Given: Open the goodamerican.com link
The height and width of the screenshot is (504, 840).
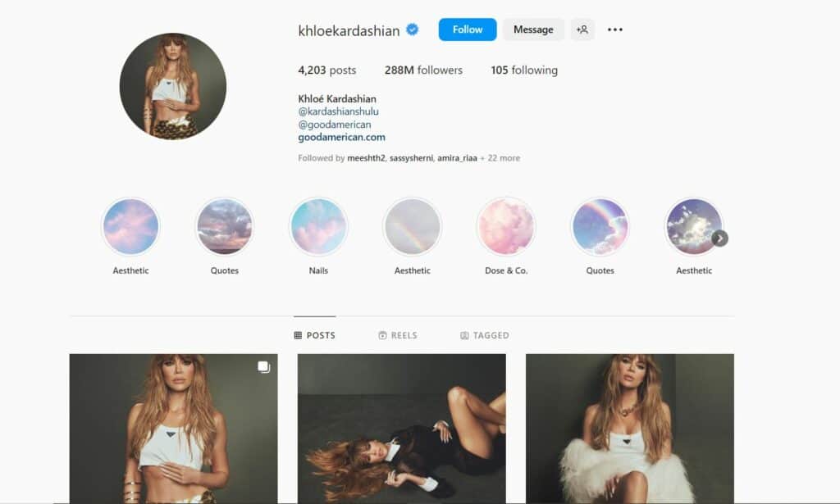Looking at the screenshot, I should [342, 137].
